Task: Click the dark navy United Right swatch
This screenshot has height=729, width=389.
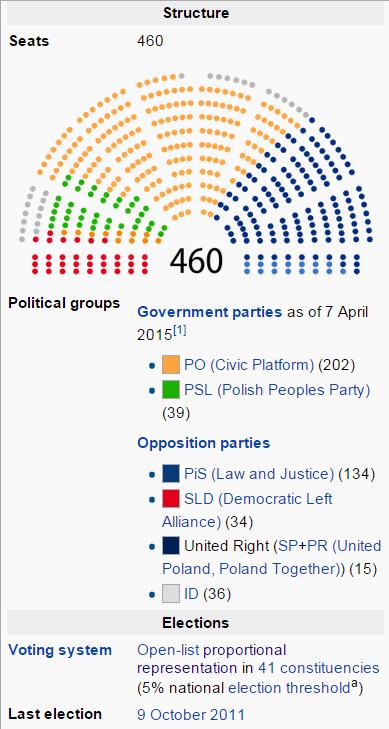Action: 171,545
